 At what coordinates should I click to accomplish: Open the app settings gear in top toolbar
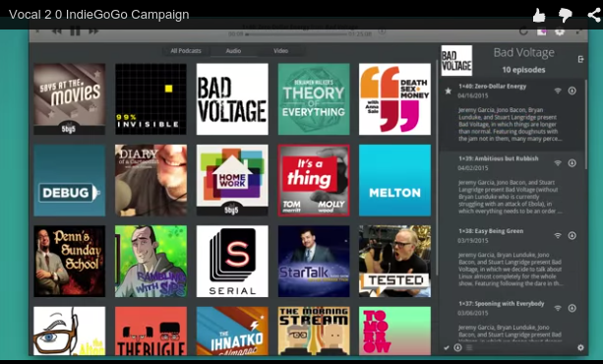560,31
